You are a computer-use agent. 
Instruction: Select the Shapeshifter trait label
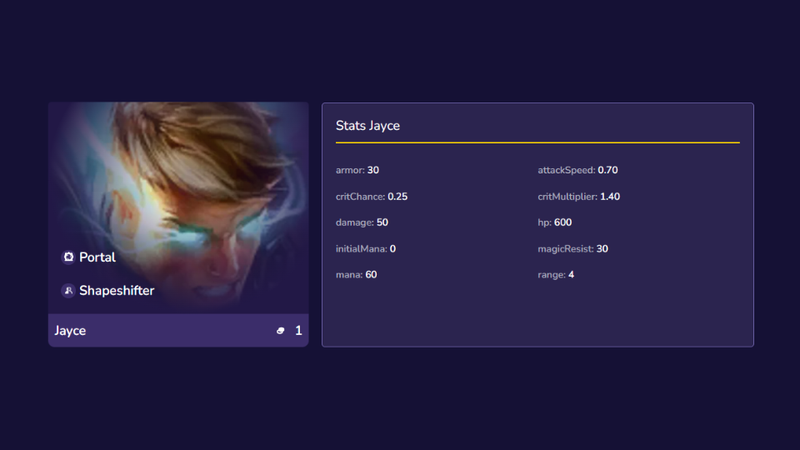click(117, 290)
